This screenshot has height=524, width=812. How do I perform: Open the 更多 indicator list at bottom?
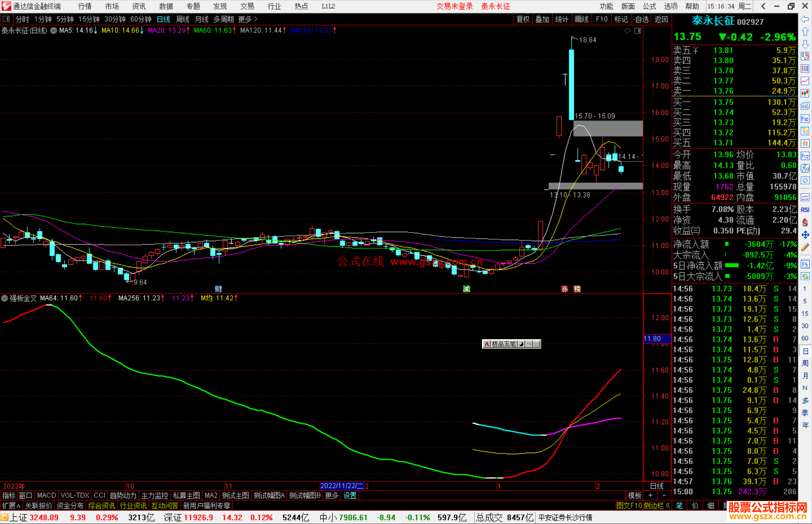point(332,495)
